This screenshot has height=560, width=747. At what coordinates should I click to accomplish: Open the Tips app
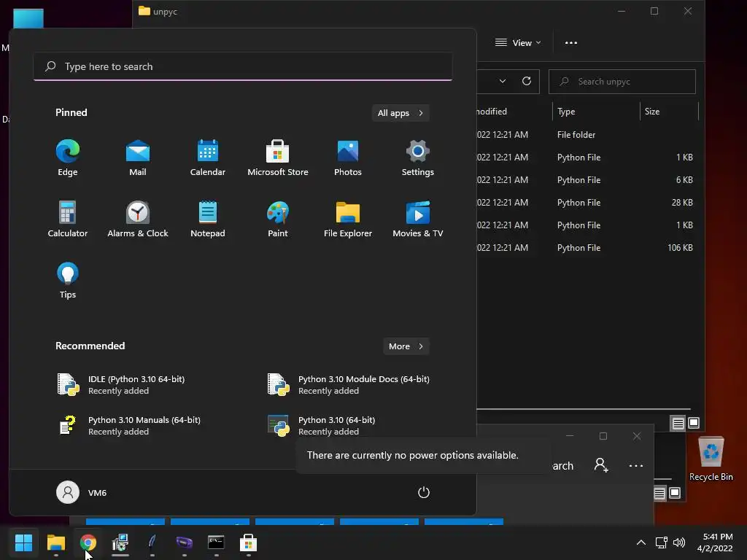pos(68,281)
